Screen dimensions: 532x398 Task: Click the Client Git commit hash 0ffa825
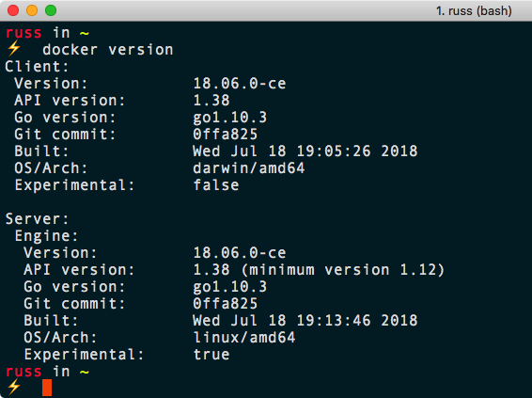pos(226,135)
